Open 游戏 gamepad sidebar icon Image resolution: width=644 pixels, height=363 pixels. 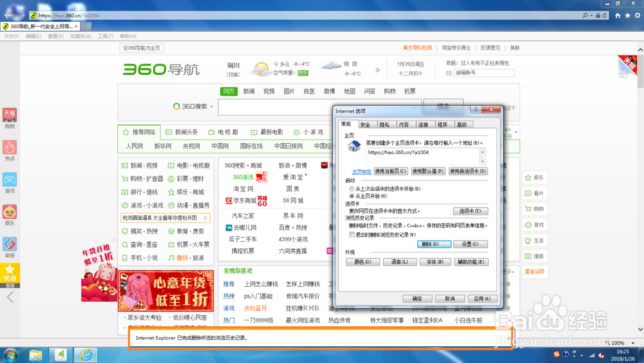[10, 180]
